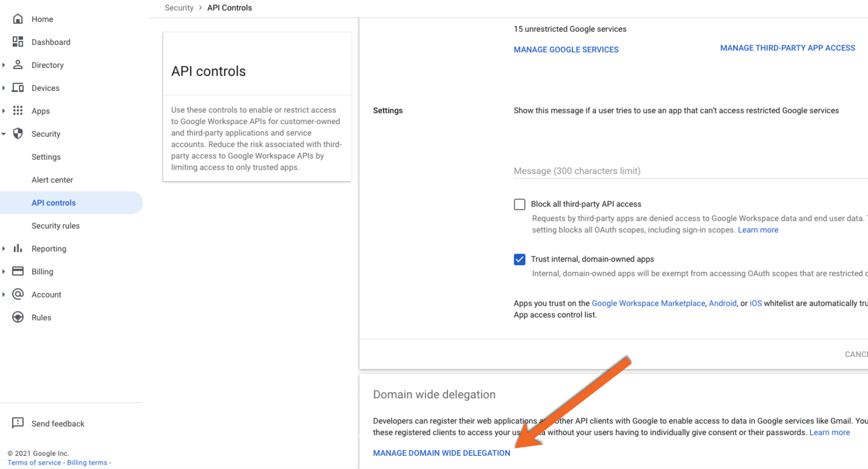Click the Rules steering wheel icon
The image size is (868, 469).
(18, 317)
